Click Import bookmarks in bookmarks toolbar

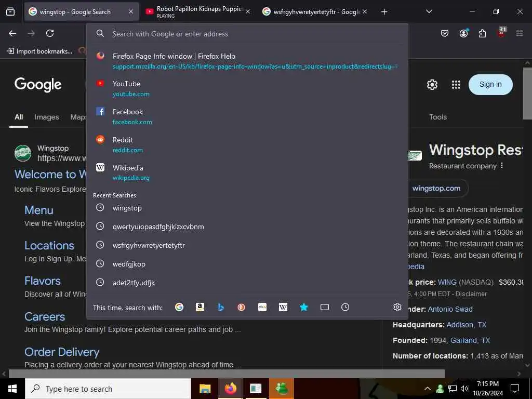point(39,51)
